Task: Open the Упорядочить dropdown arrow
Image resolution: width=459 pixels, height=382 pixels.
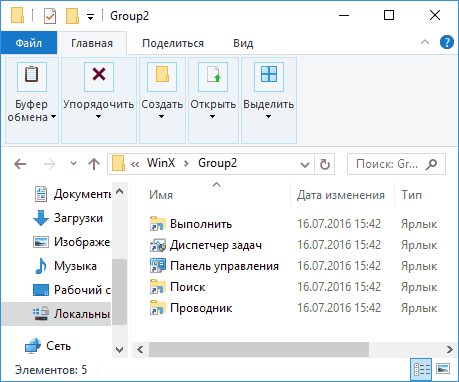Action: point(98,117)
